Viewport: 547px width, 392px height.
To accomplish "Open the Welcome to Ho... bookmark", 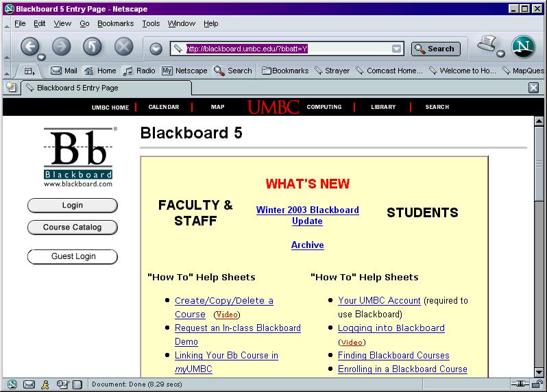I will 462,71.
